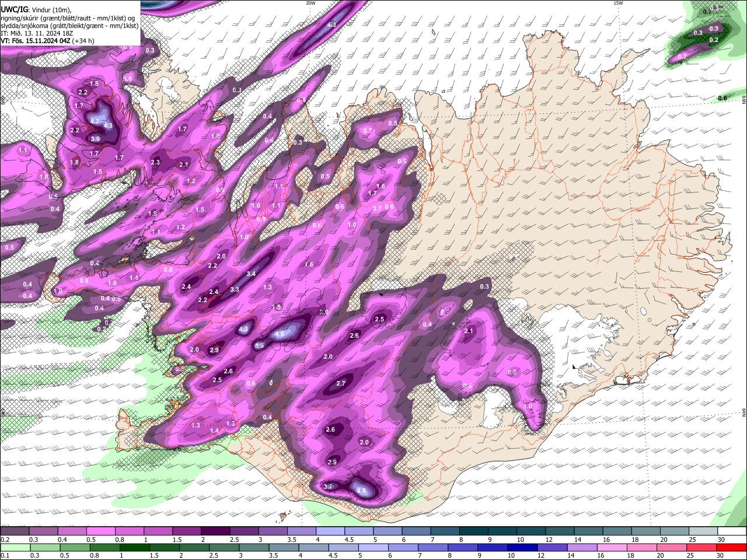747x560 pixels.
Task: Click the 2.3 precipitation value
Action: pos(155,162)
